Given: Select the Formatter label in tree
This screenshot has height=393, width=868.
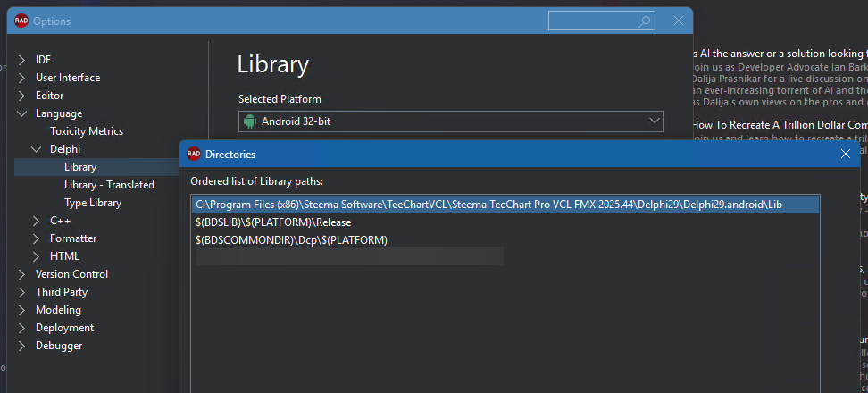Looking at the screenshot, I should click(73, 238).
